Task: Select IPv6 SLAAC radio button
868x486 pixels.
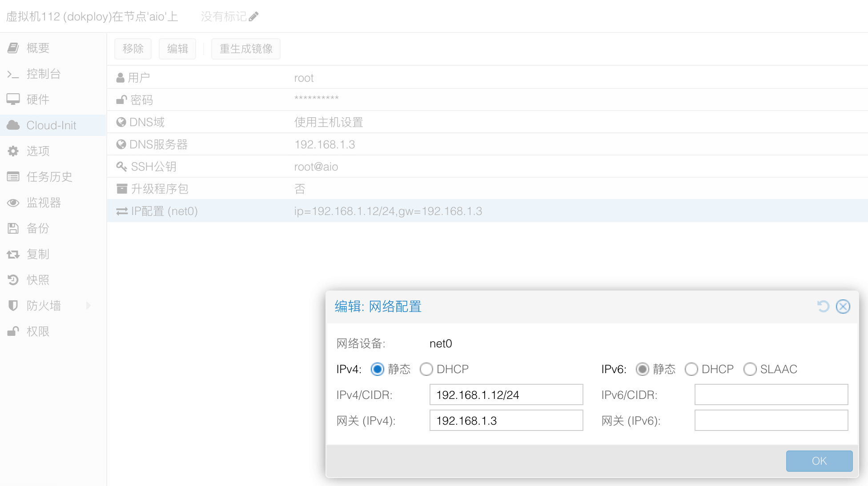Action: 750,369
